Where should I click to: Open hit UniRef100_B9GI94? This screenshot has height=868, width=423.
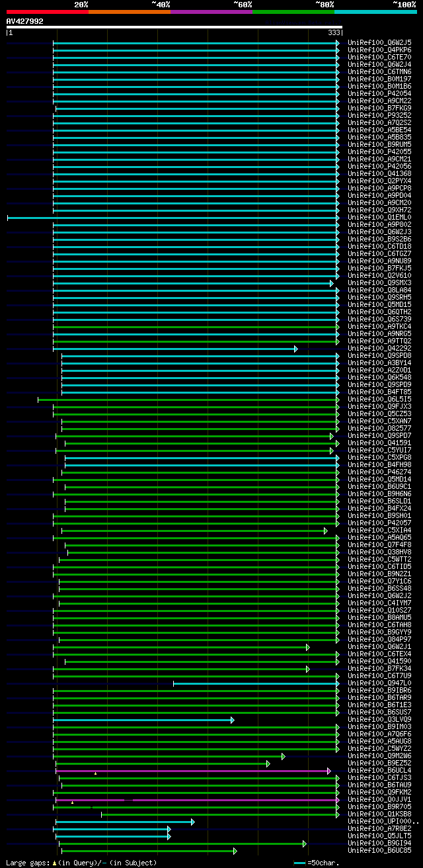[379, 843]
